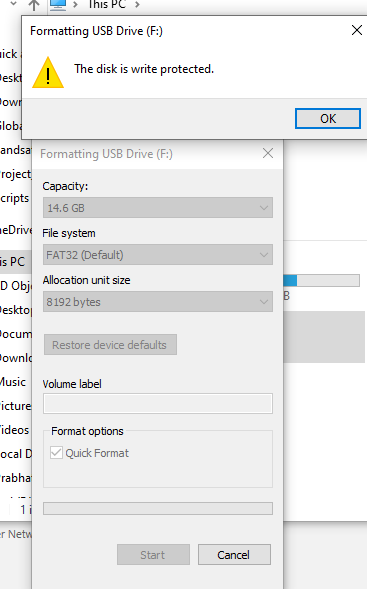Toggle the Quick Format checkbox
Viewport: 367px width, 589px height.
pyautogui.click(x=56, y=453)
